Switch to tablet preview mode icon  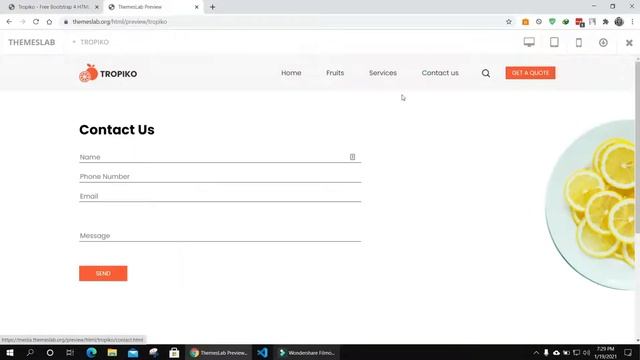point(554,42)
